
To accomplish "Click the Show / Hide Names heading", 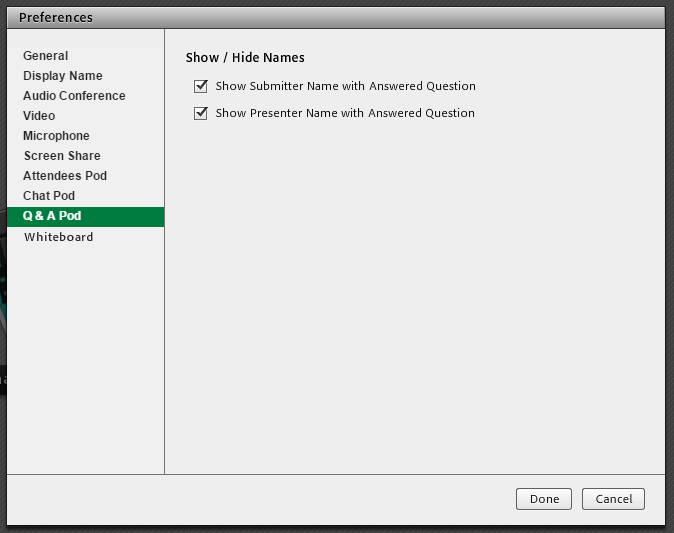I will tap(245, 58).
